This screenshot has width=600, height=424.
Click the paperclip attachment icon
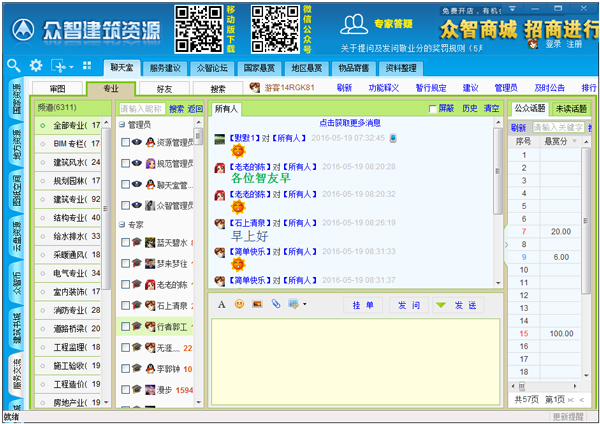(276, 304)
